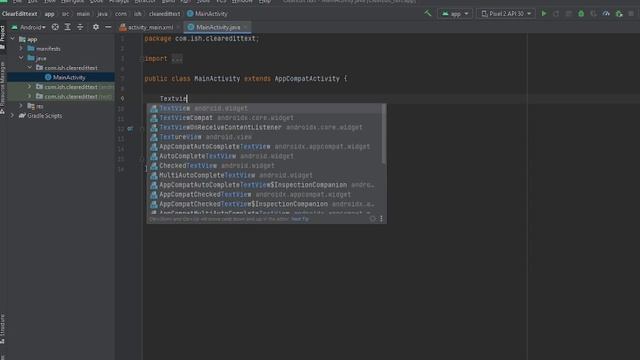Click Apply Code Changes icon
The image size is (640, 360).
click(568, 13)
